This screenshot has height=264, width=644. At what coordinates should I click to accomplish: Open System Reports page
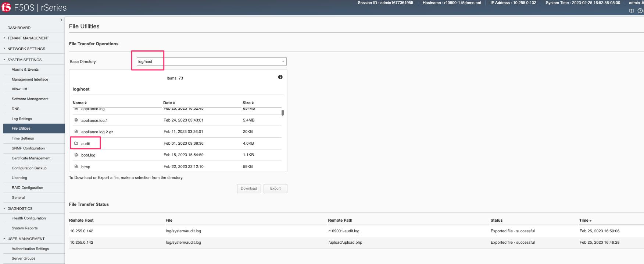pos(25,228)
